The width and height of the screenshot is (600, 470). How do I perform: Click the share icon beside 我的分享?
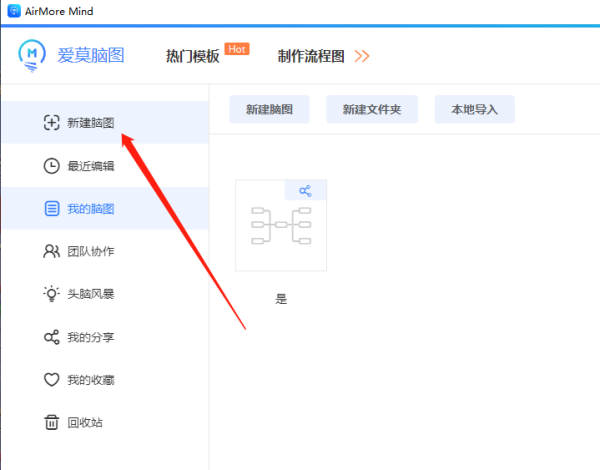52,337
